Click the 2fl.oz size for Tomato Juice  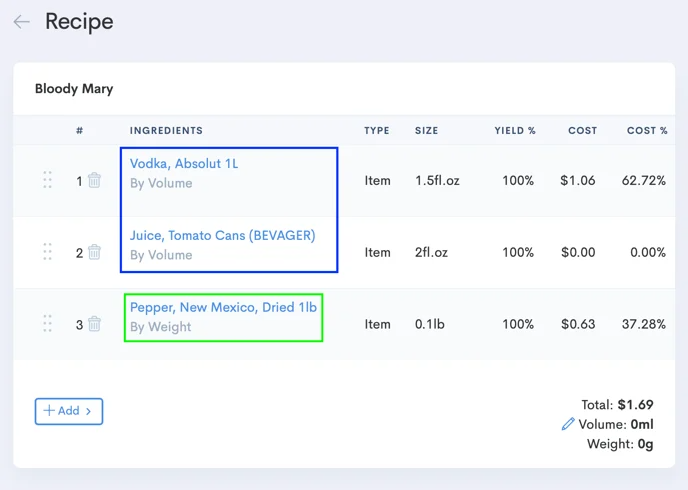(430, 253)
